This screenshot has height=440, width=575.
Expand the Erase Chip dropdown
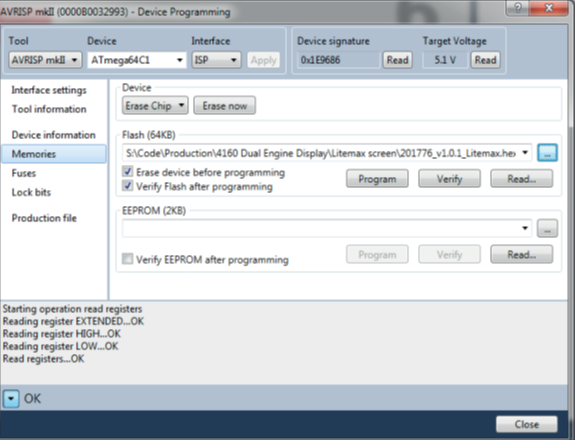[155, 106]
